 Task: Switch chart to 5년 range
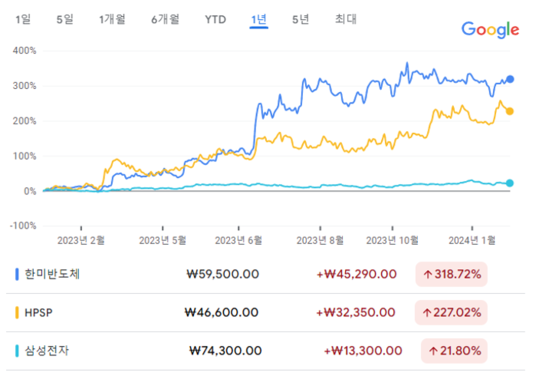301,20
